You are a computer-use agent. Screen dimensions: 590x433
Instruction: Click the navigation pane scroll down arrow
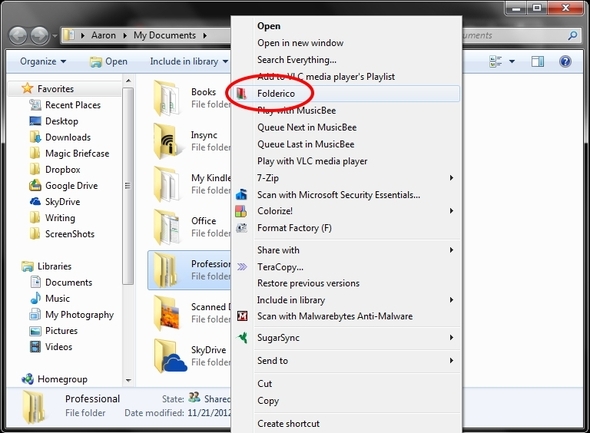[128, 380]
